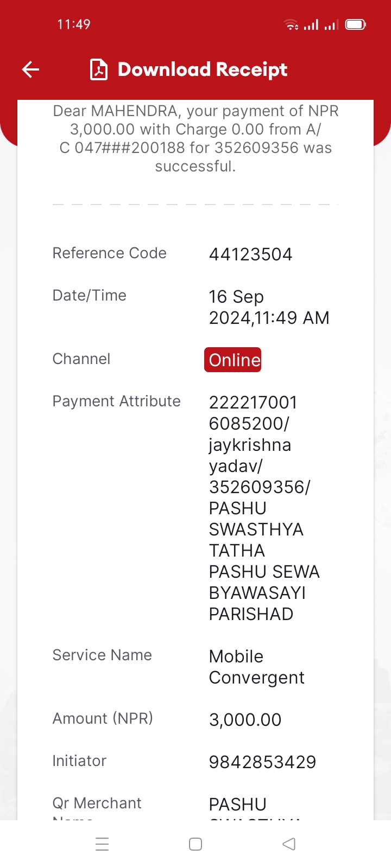Tap the red Online channel badge
The image size is (391, 868).
pyautogui.click(x=233, y=360)
